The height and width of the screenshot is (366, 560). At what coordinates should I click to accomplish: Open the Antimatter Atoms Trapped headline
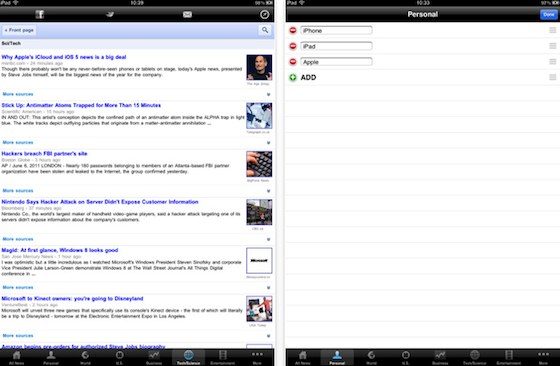point(81,105)
